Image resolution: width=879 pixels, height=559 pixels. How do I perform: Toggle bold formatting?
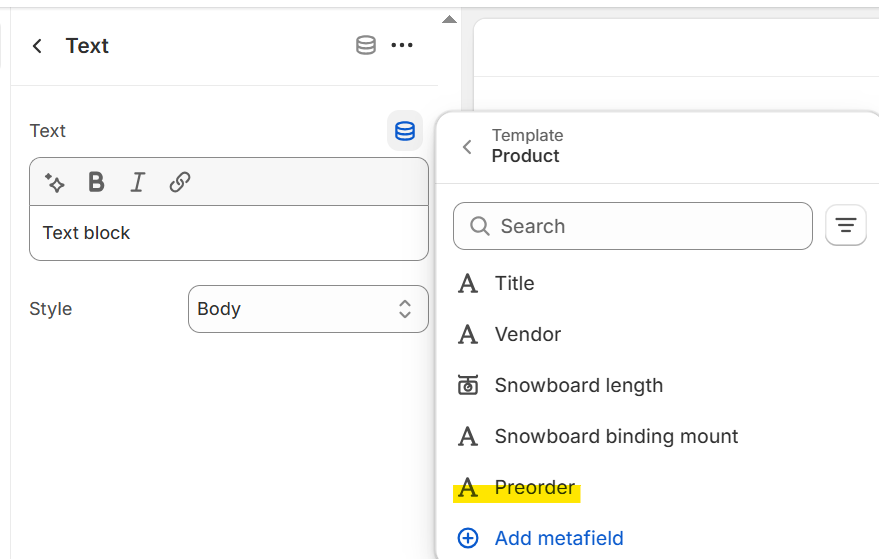(x=96, y=182)
